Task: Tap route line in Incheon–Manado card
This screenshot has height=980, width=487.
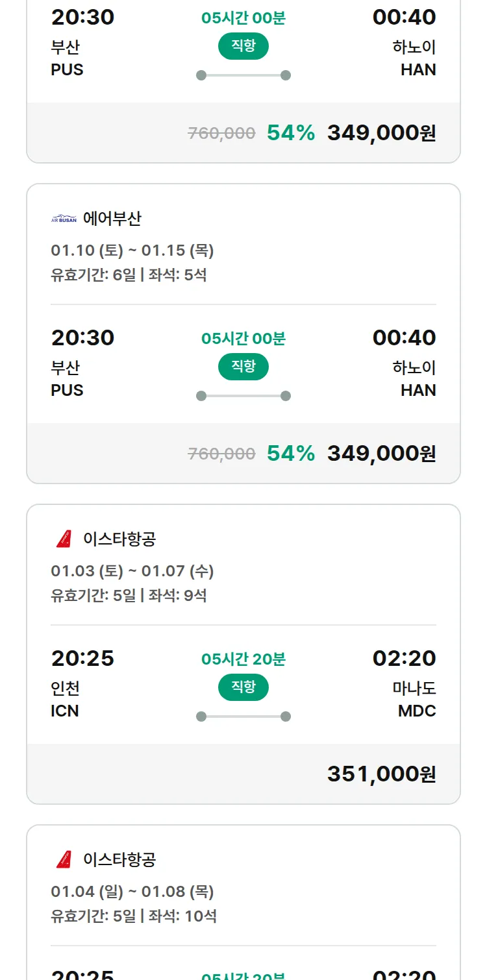Action: pos(243,717)
